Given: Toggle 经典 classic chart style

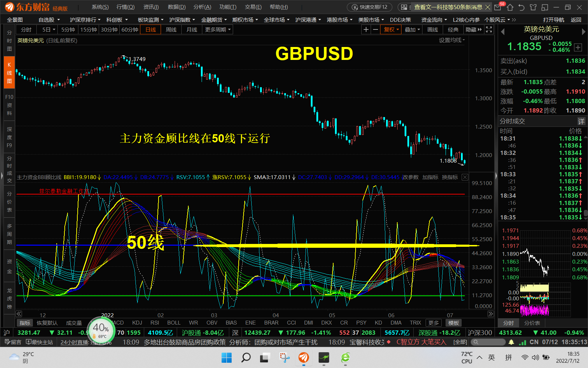Looking at the screenshot, I should pos(453,29).
